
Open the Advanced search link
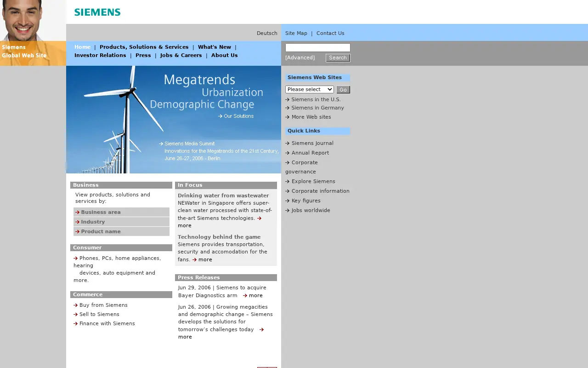pos(300,58)
